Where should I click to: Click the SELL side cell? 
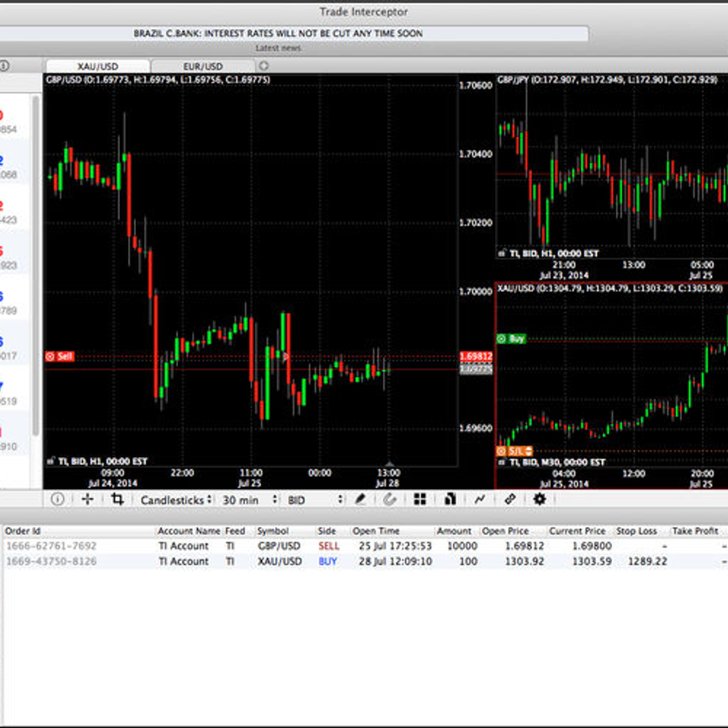[329, 546]
